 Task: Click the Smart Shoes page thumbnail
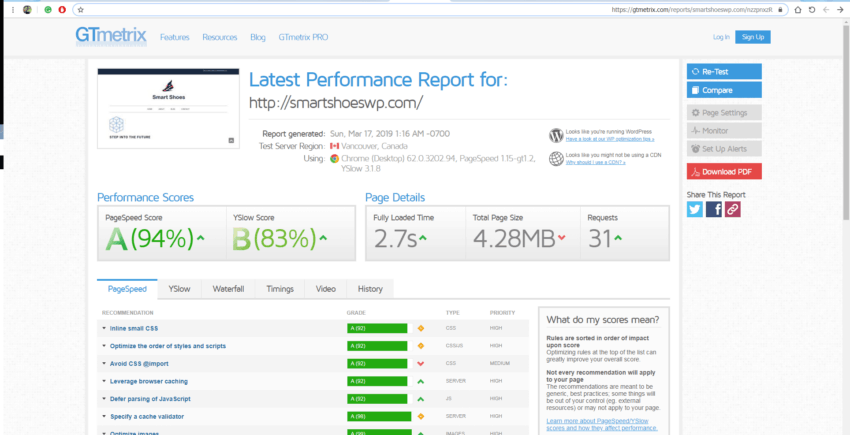(x=168, y=108)
